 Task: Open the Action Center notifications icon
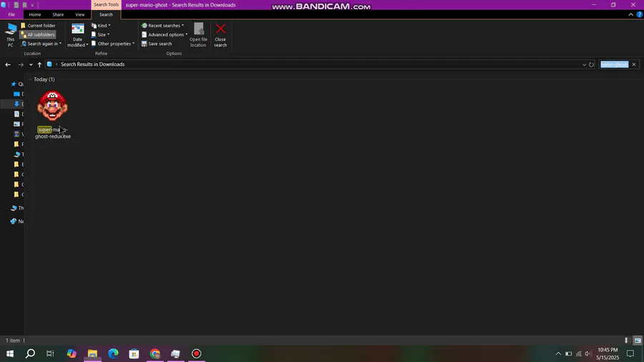[630, 353]
